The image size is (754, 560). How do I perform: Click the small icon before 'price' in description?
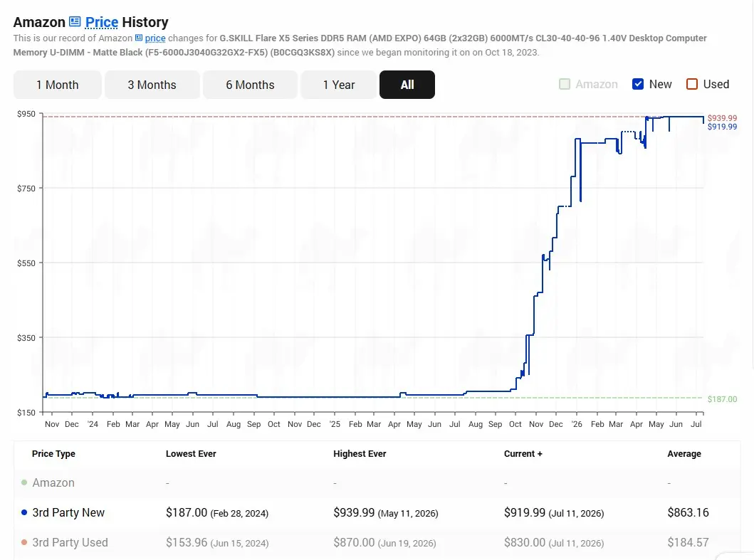pos(139,38)
